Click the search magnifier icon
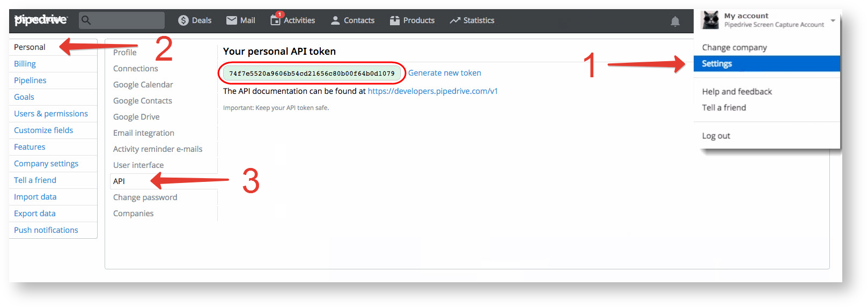 click(86, 20)
